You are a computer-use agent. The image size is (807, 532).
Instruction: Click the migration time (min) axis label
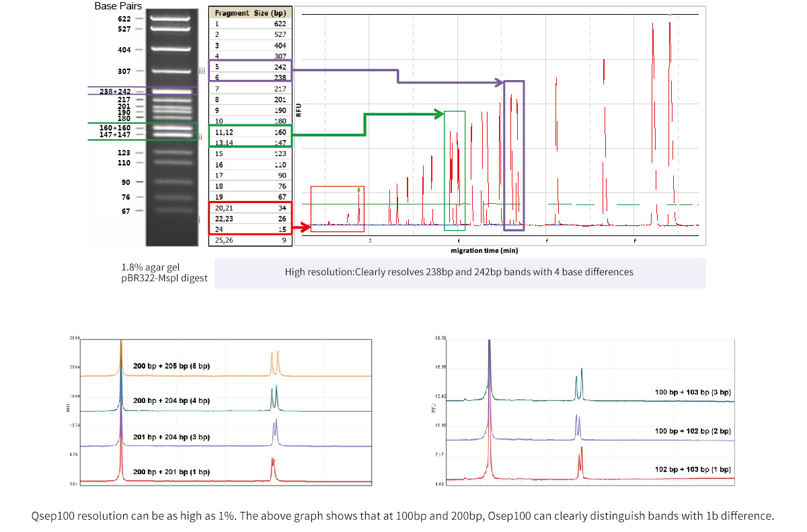pos(484,250)
